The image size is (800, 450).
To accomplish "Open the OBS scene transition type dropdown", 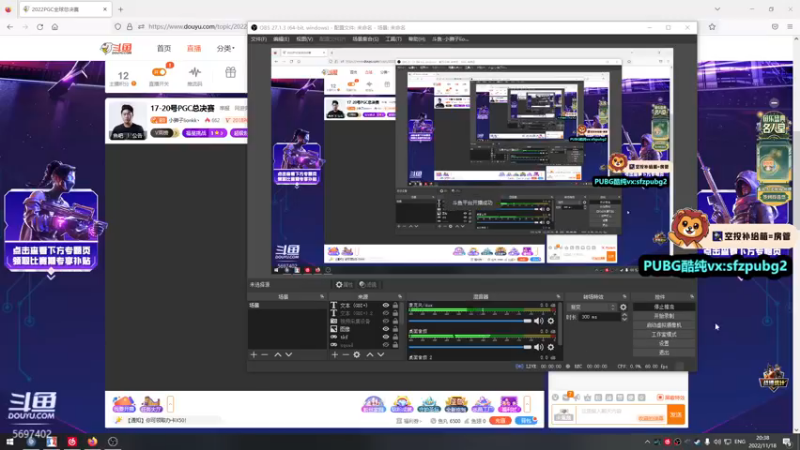I will pyautogui.click(x=592, y=307).
